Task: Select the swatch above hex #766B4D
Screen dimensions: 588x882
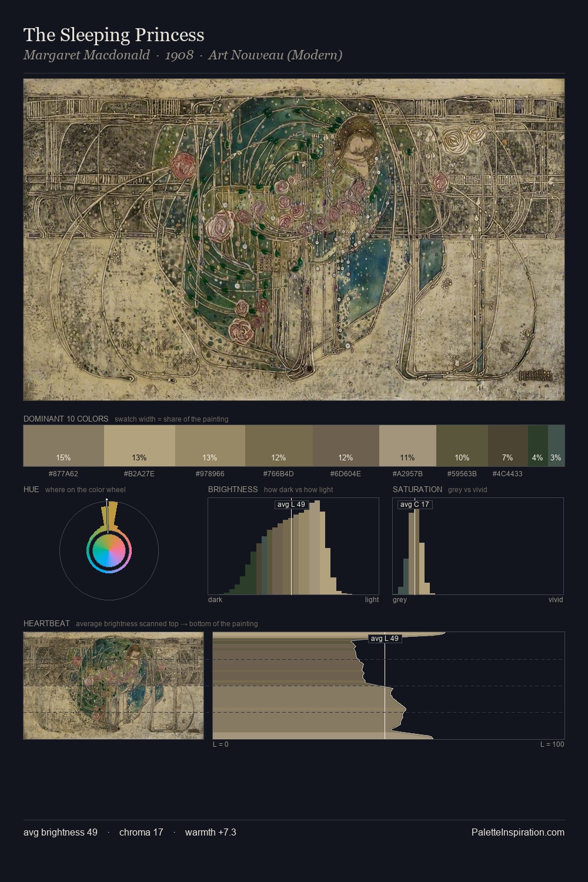Action: [x=279, y=446]
